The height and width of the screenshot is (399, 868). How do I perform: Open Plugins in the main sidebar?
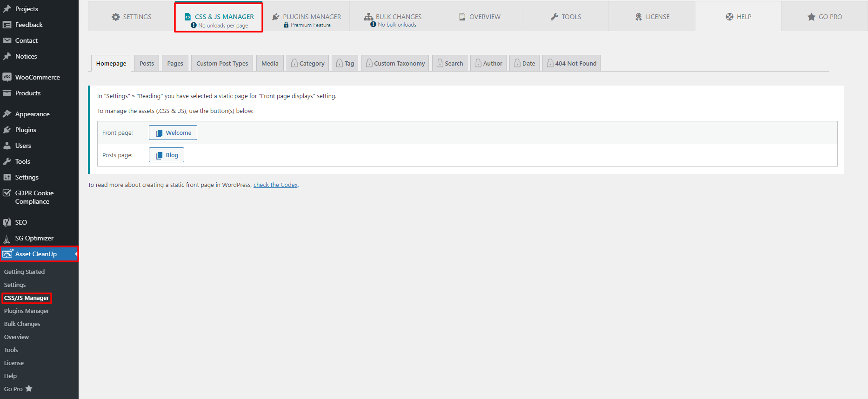(26, 130)
